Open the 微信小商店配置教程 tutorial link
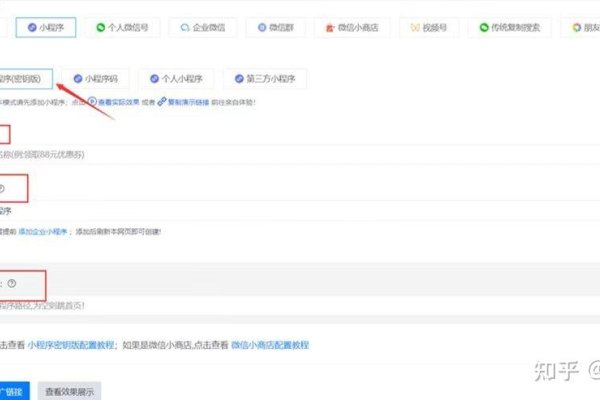The height and width of the screenshot is (400, 600). click(x=270, y=345)
